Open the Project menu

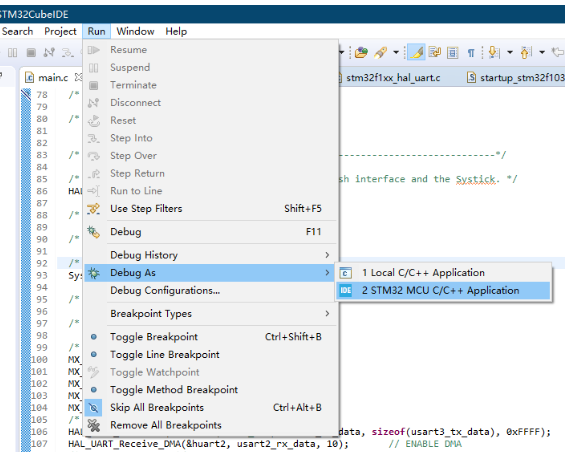[60, 31]
